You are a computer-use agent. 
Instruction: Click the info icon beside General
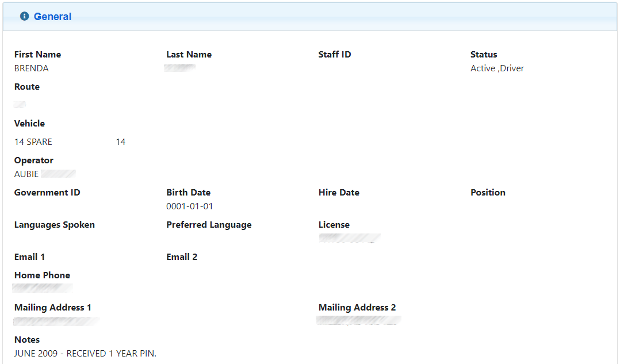(24, 17)
